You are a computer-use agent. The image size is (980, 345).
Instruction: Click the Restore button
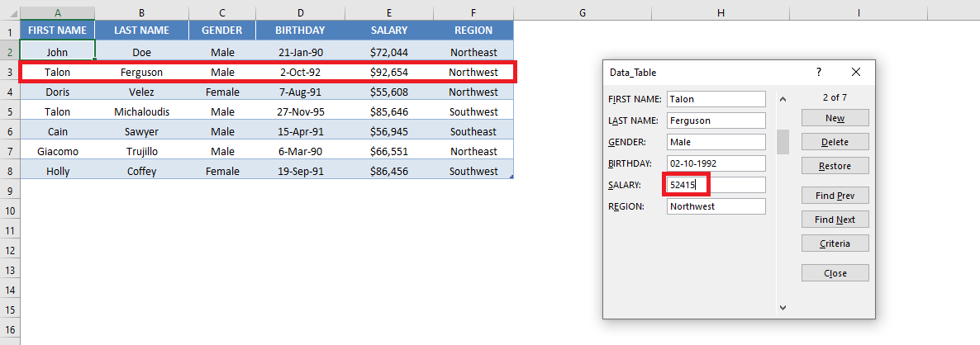pyautogui.click(x=835, y=166)
